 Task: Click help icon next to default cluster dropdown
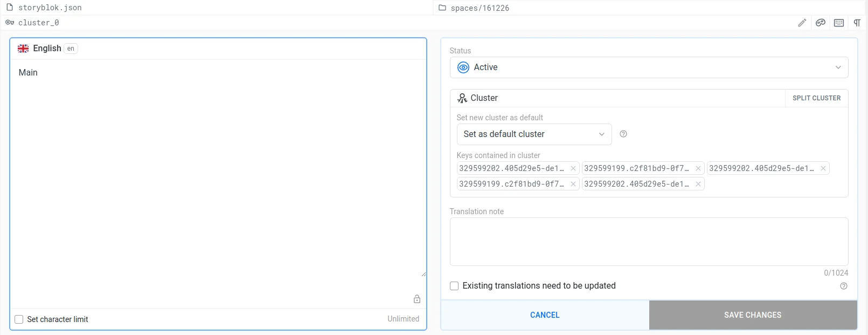[623, 134]
